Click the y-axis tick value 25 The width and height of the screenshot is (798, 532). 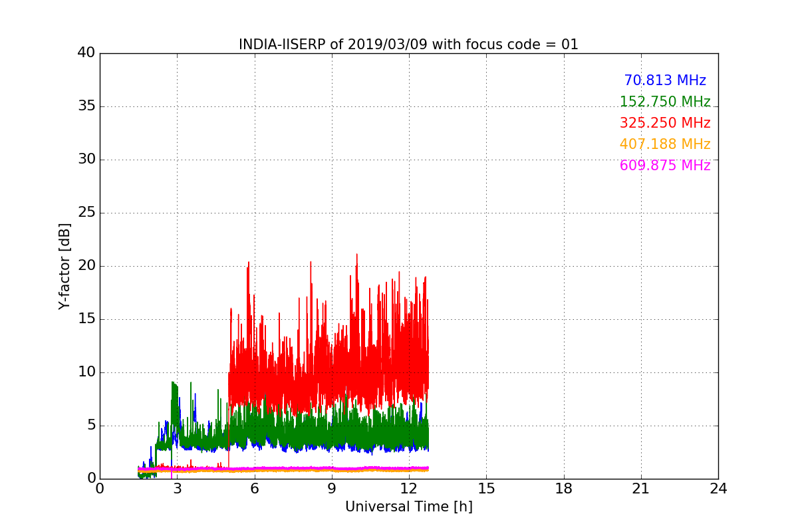point(86,212)
